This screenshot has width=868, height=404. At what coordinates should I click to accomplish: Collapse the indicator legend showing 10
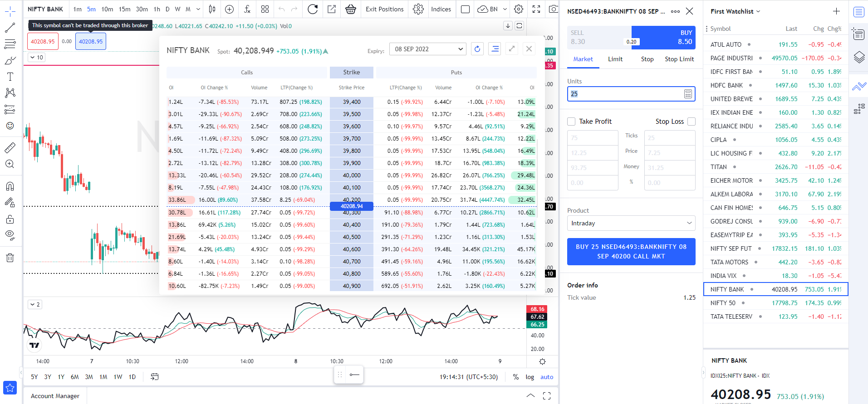click(36, 57)
